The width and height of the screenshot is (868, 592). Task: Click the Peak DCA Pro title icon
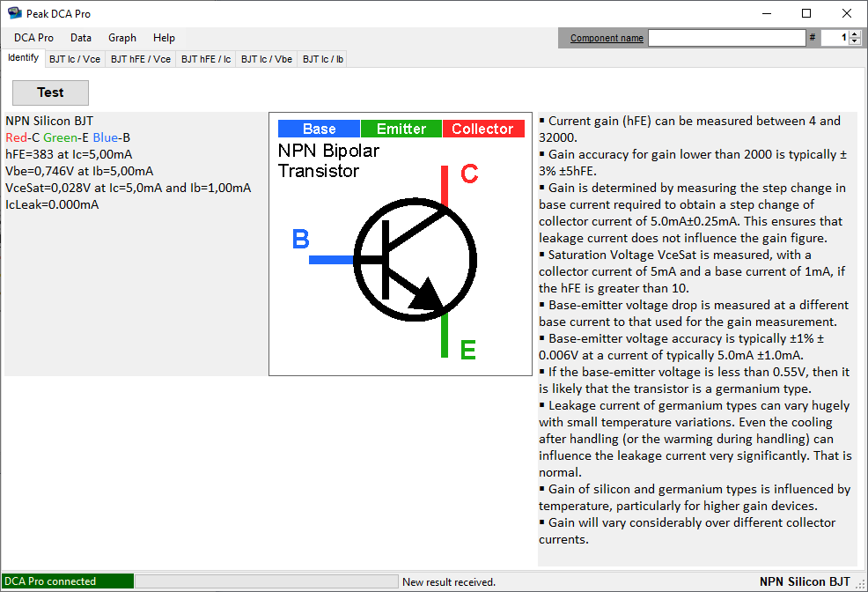click(14, 13)
